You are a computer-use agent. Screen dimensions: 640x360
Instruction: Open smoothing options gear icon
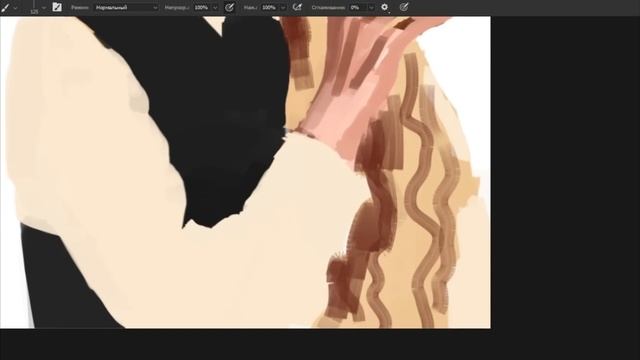pos(384,7)
